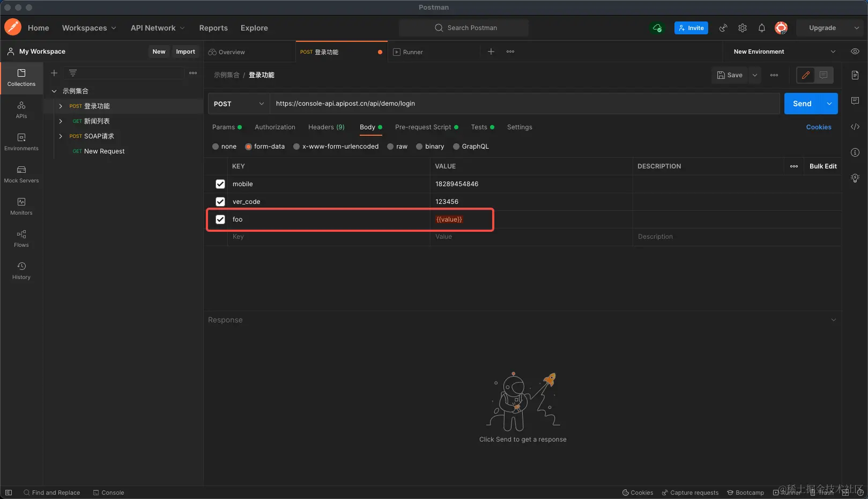Collapse the Response panel chevron
868x499 pixels.
pyautogui.click(x=834, y=320)
